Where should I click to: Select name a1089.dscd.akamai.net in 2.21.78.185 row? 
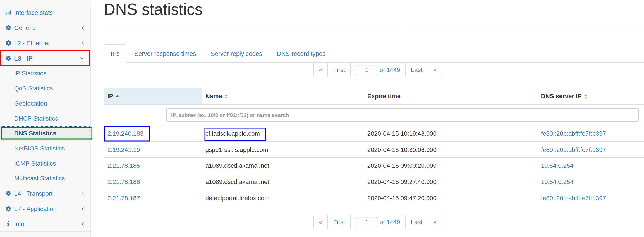coord(237,166)
